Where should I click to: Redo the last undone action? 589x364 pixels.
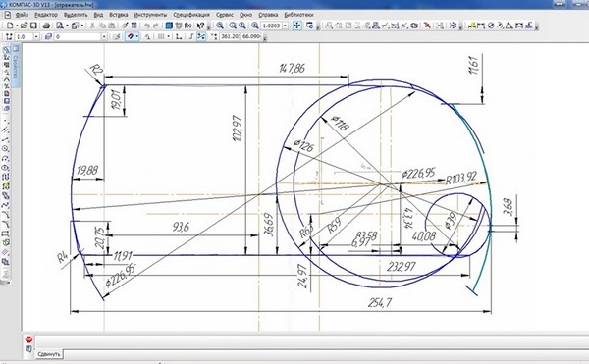[x=155, y=26]
